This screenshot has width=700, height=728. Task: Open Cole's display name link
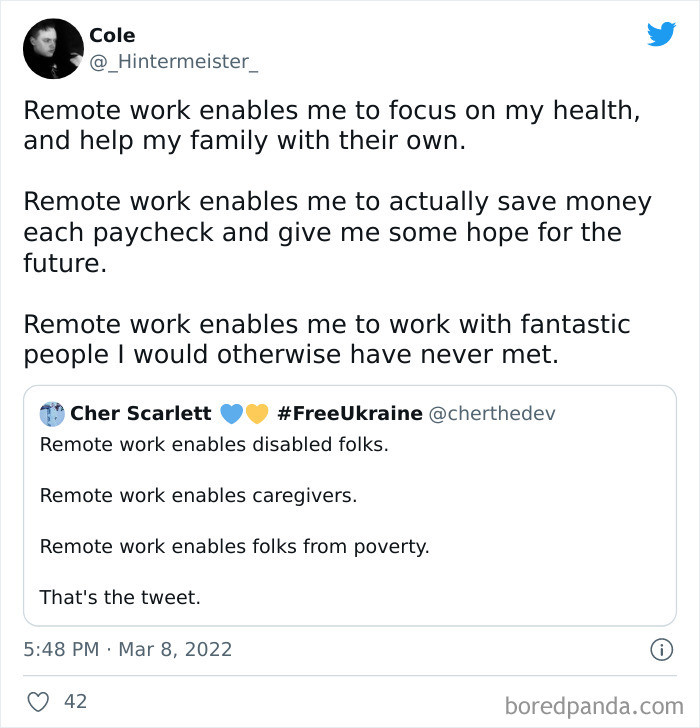pyautogui.click(x=112, y=35)
